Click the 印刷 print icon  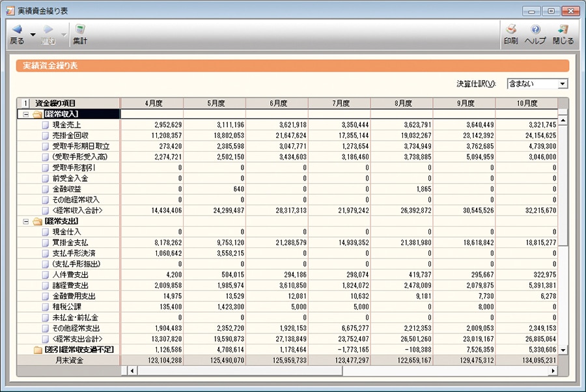[511, 29]
